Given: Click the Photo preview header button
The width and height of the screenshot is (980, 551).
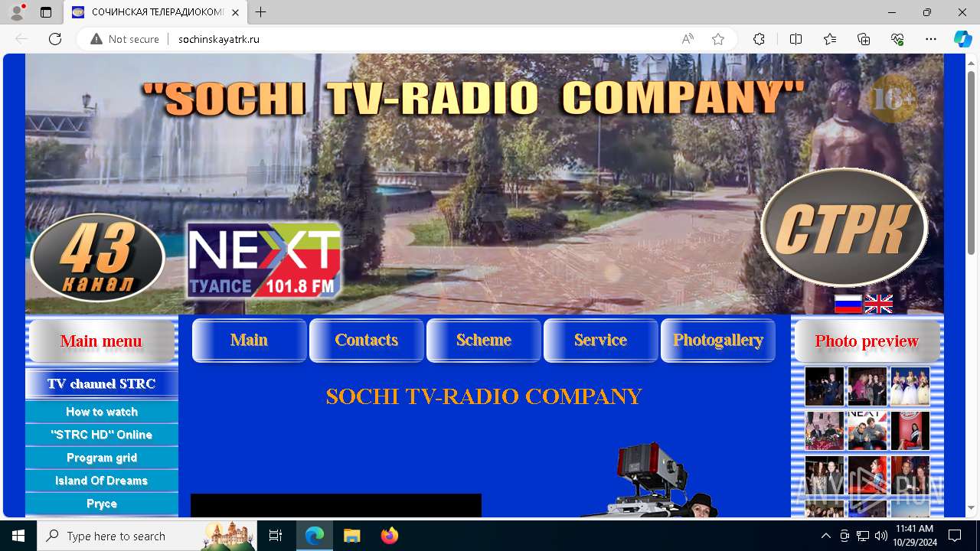Looking at the screenshot, I should [x=867, y=341].
